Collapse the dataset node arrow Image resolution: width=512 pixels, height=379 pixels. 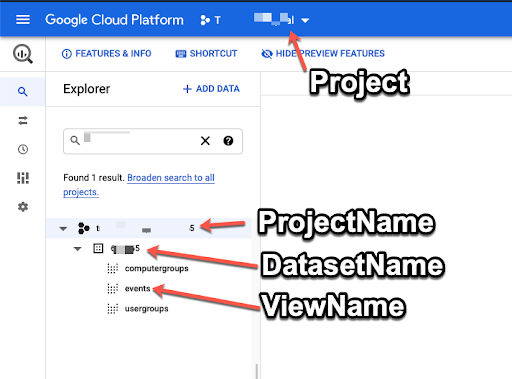click(x=78, y=249)
